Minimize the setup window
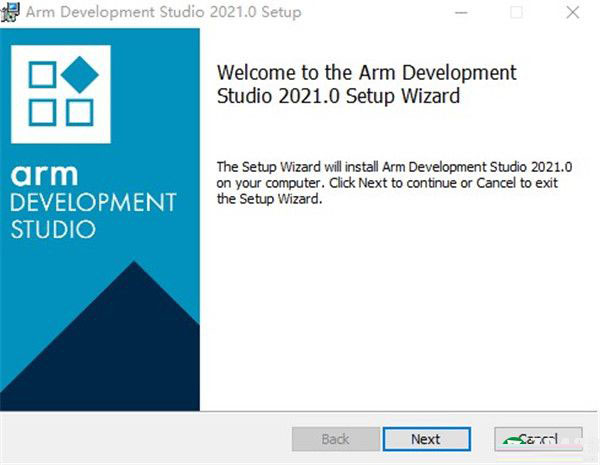This screenshot has height=465, width=600. click(461, 12)
